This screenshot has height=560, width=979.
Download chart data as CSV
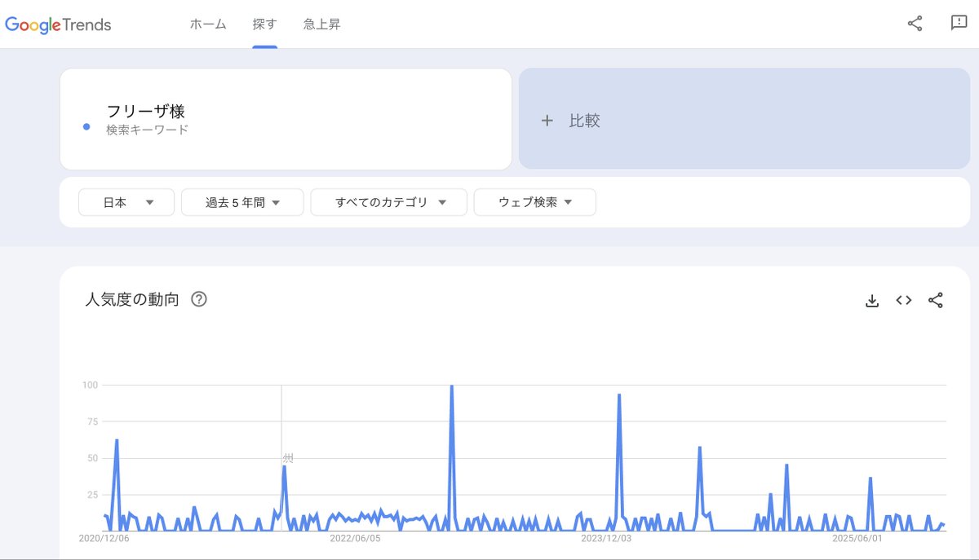click(871, 300)
